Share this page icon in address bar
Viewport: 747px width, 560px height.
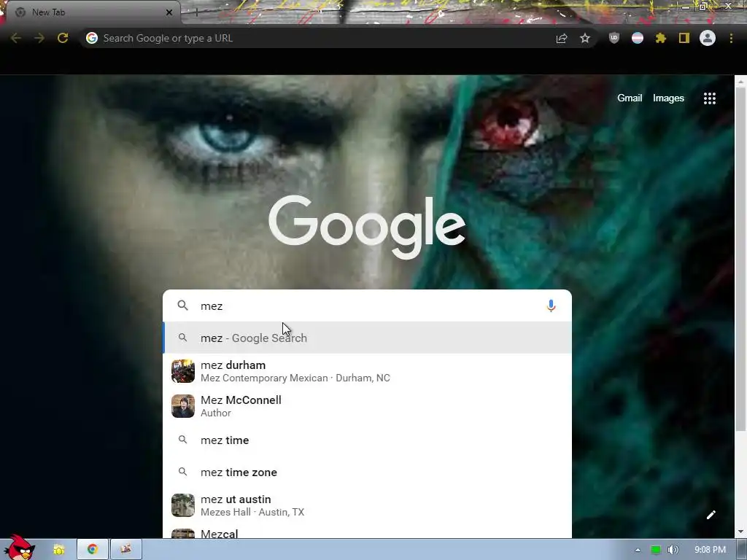(562, 39)
